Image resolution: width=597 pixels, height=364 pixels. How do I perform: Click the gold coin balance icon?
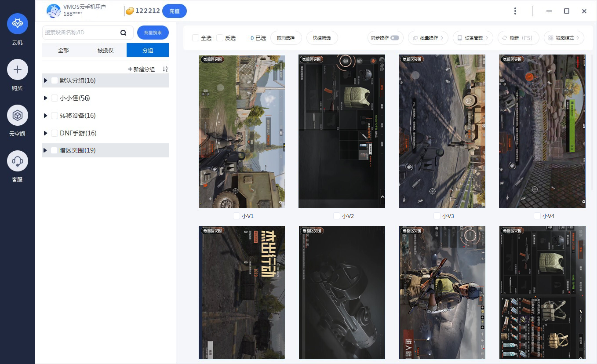tap(130, 11)
